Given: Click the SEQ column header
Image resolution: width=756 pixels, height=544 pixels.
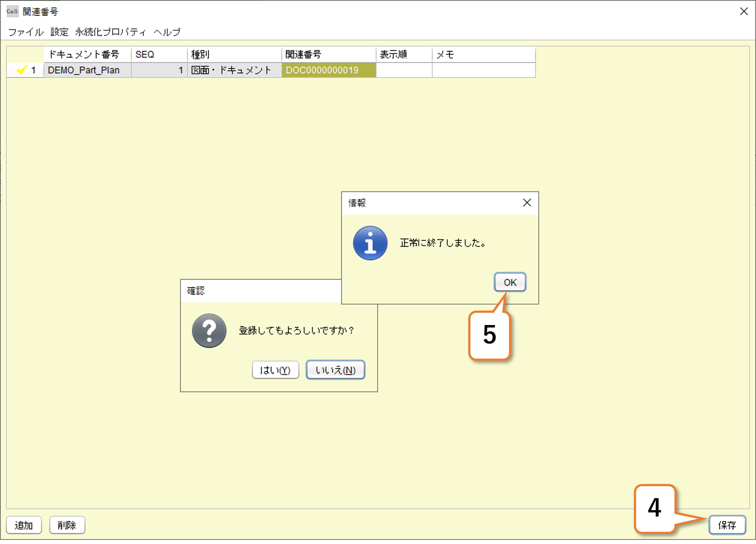Looking at the screenshot, I should pyautogui.click(x=159, y=54).
